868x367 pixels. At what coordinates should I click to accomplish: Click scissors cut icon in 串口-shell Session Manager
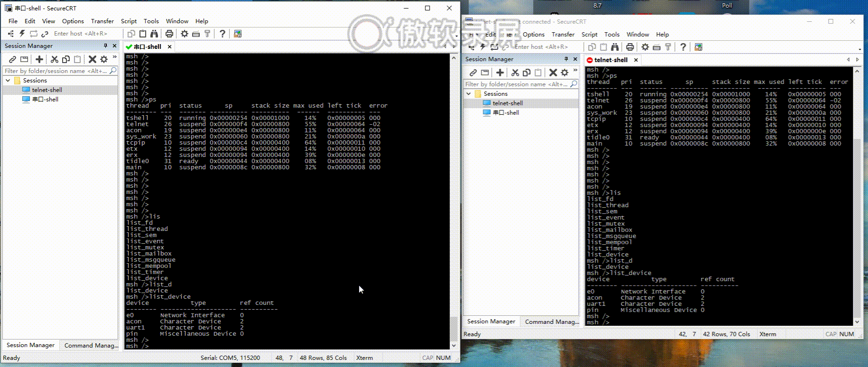coord(55,59)
